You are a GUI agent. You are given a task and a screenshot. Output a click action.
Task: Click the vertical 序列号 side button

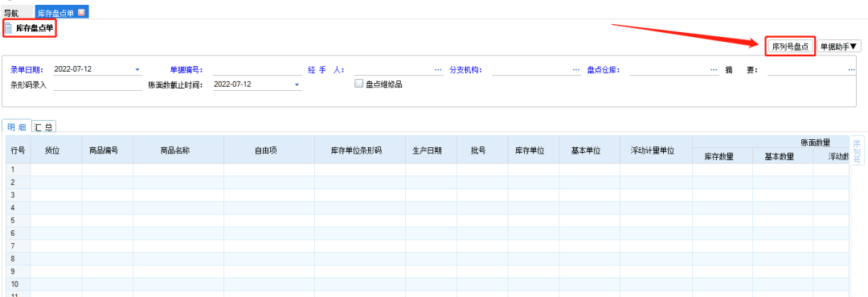[857, 151]
